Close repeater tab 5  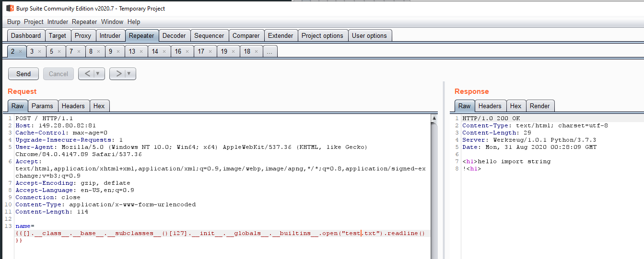tap(59, 52)
